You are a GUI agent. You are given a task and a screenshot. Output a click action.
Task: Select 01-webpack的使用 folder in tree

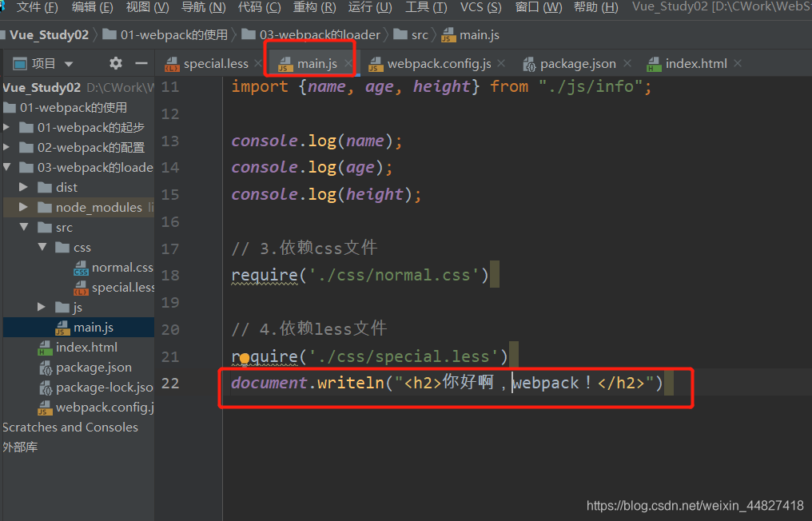tap(66, 108)
